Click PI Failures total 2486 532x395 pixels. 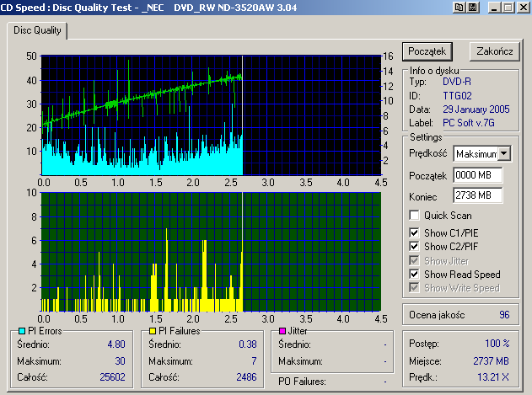coord(246,377)
